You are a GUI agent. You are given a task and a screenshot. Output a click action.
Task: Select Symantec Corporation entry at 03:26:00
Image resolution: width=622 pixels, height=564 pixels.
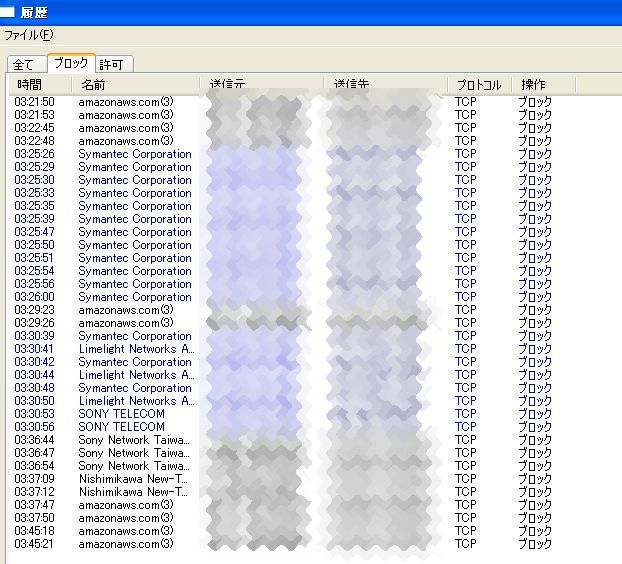click(283, 297)
